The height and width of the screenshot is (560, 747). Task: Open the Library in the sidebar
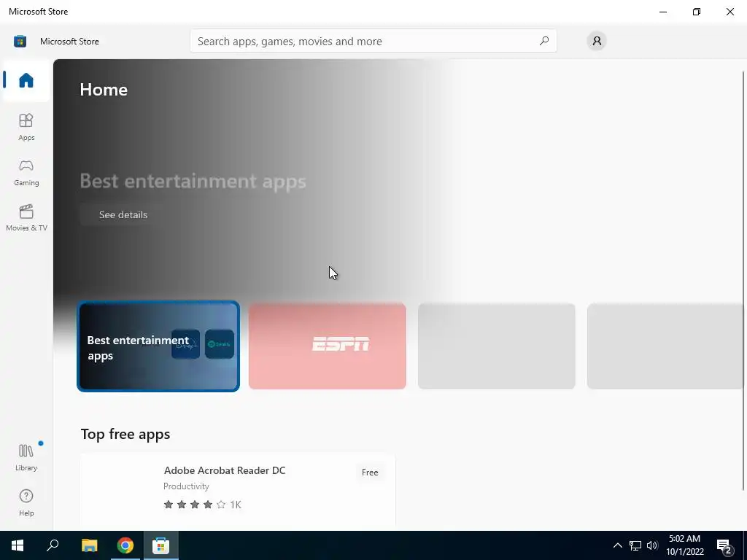click(x=26, y=457)
